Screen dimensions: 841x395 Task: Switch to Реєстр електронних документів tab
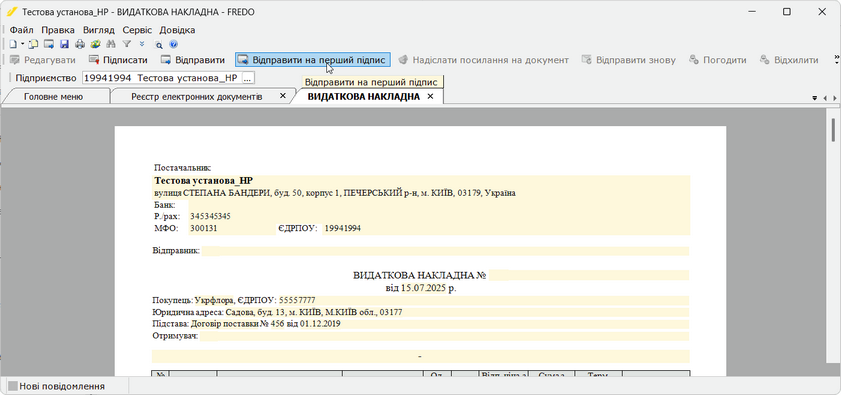tap(196, 97)
